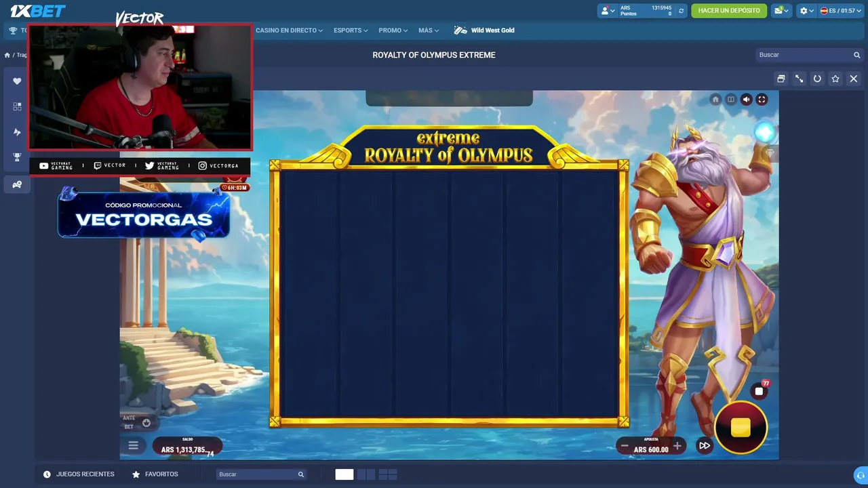This screenshot has height=488, width=868.
Task: Open Favoritos list in the bottom bar
Action: click(x=155, y=474)
